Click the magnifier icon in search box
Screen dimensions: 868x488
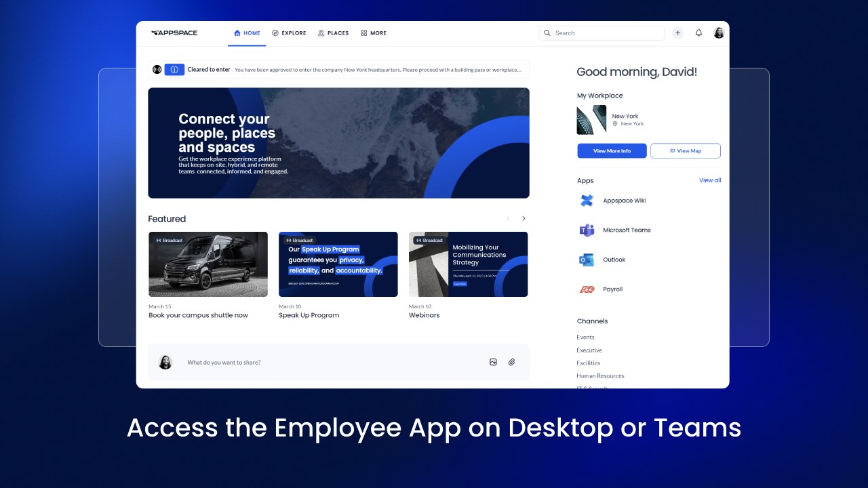pyautogui.click(x=547, y=33)
